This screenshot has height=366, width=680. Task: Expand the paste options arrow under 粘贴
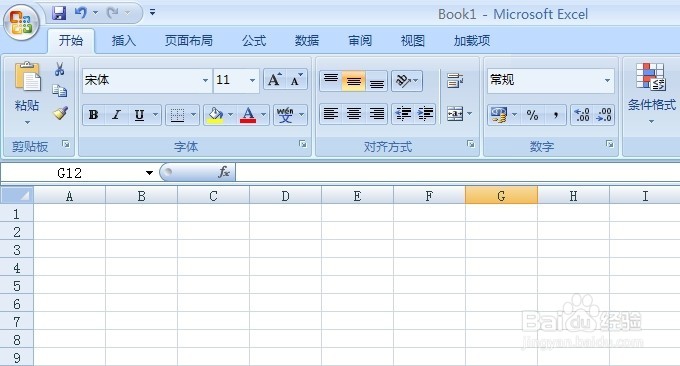point(27,123)
